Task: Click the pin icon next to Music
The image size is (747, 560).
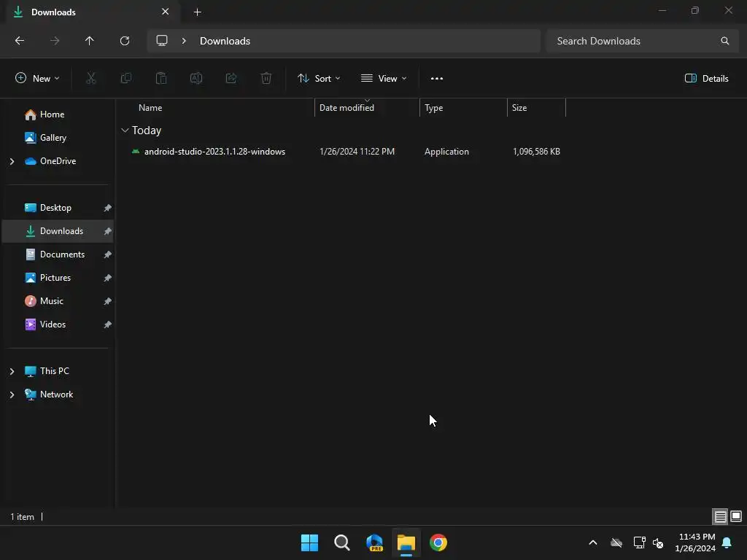Action: click(108, 301)
